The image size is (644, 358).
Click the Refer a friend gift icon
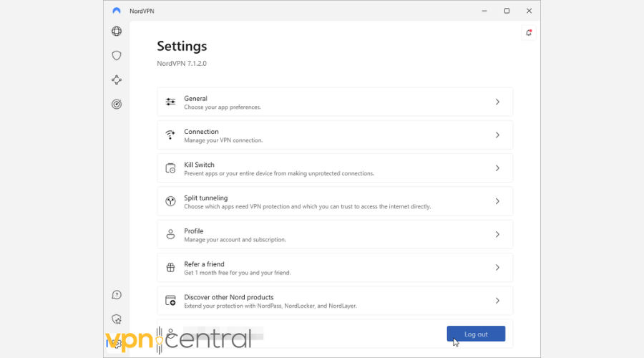click(170, 268)
